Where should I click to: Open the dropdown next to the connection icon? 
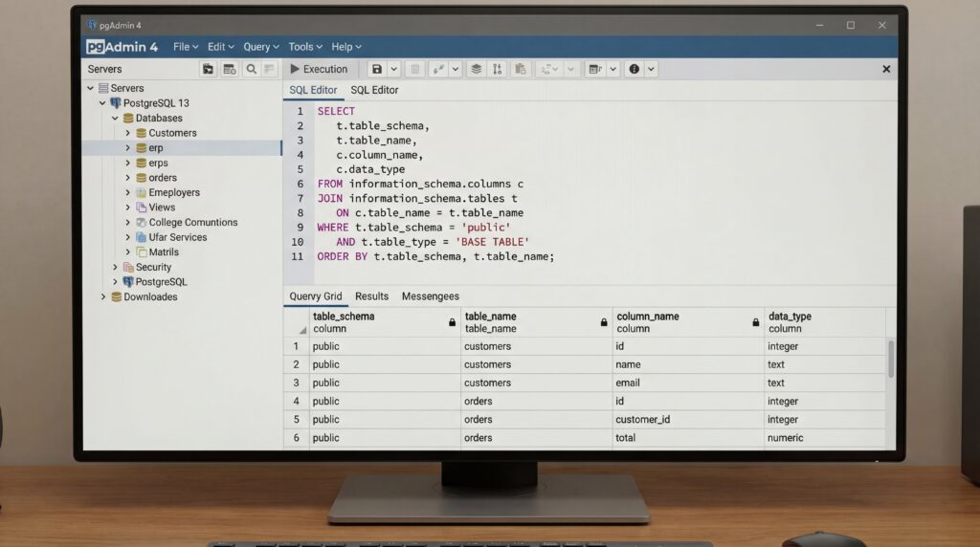click(456, 69)
